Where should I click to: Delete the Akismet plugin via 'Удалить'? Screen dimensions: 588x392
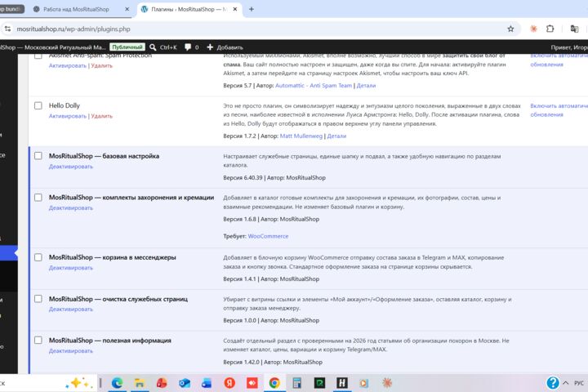101,65
